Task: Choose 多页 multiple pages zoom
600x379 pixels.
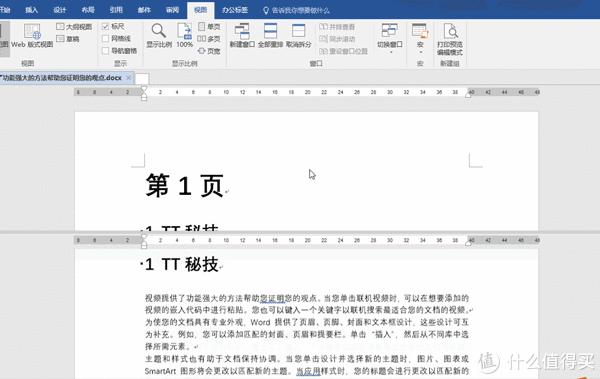Action: pyautogui.click(x=209, y=39)
